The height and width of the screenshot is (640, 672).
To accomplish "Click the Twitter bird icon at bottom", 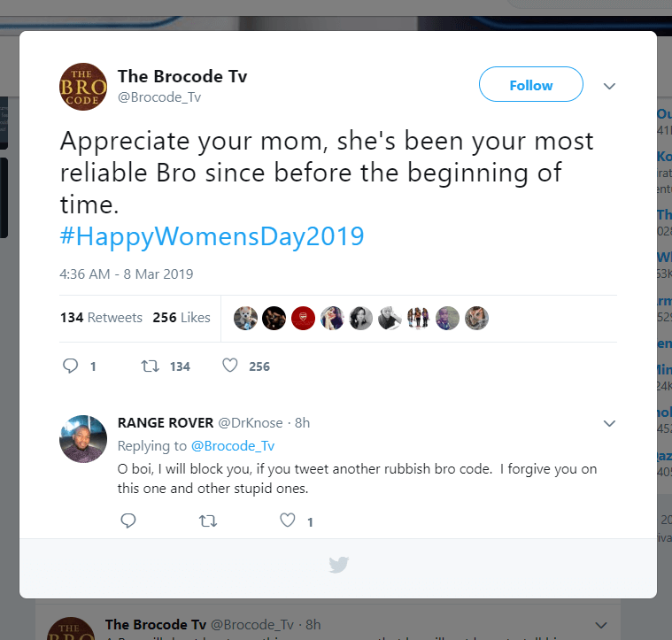I will click(338, 564).
